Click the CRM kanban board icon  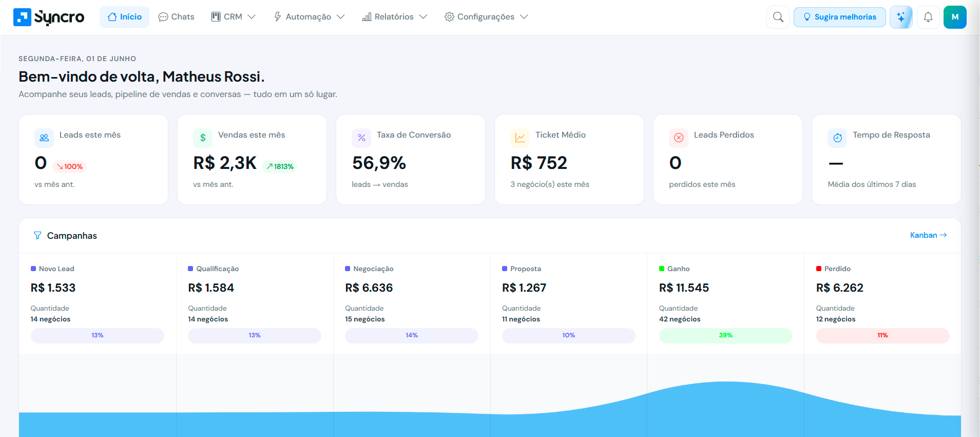coord(216,17)
